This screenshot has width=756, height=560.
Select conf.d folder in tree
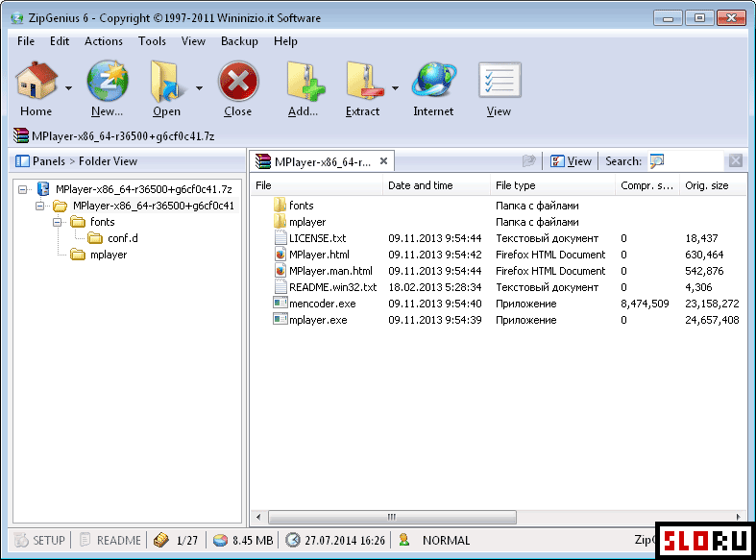122,238
